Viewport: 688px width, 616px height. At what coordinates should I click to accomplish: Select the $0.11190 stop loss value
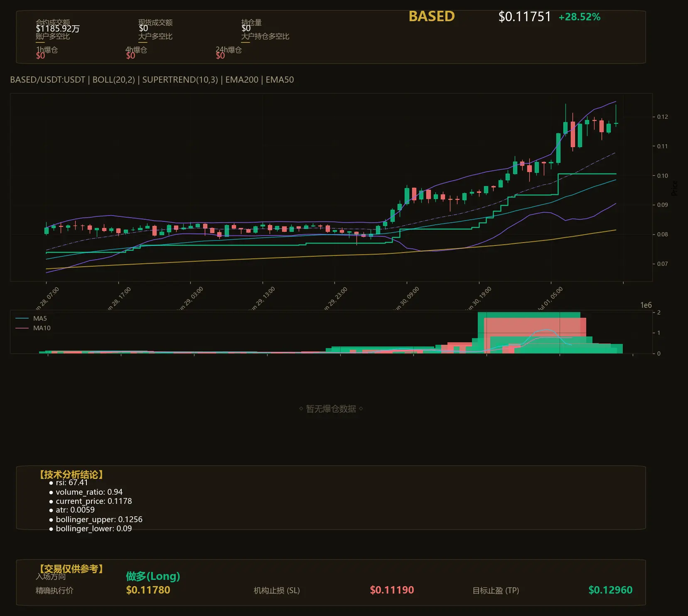pyautogui.click(x=392, y=590)
